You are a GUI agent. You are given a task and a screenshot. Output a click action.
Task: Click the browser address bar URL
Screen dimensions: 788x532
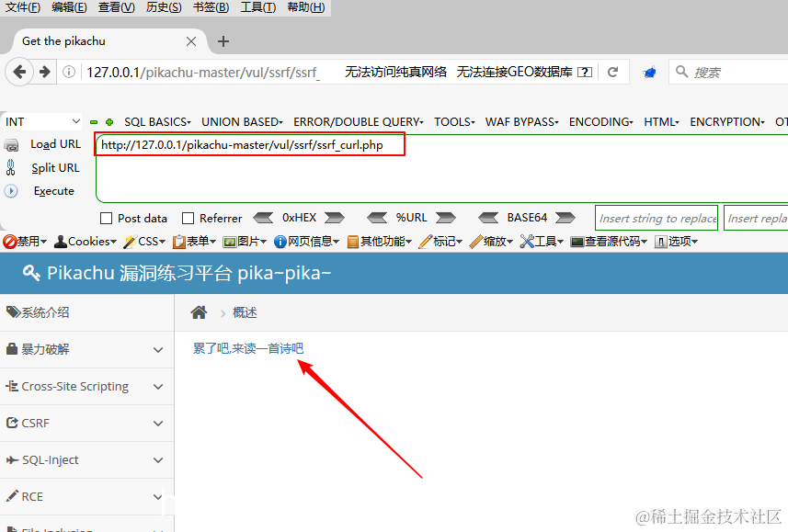coord(202,73)
